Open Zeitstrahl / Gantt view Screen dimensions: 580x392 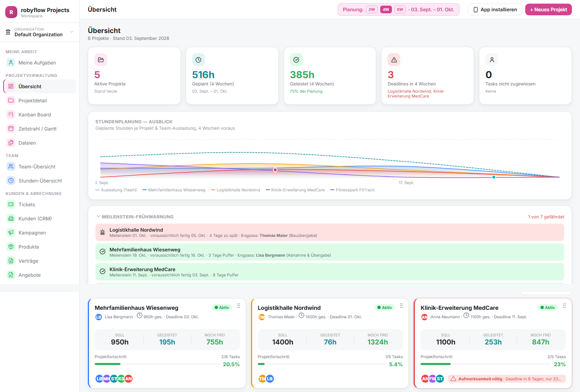click(x=39, y=129)
